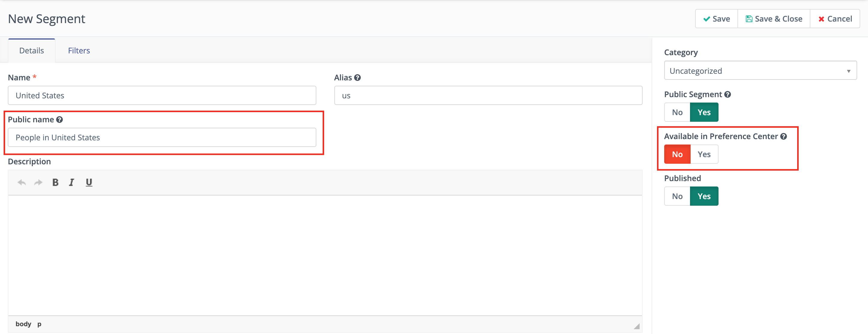Screen dimensions: 868x334
Task: Click the Save button
Action: 716,19
